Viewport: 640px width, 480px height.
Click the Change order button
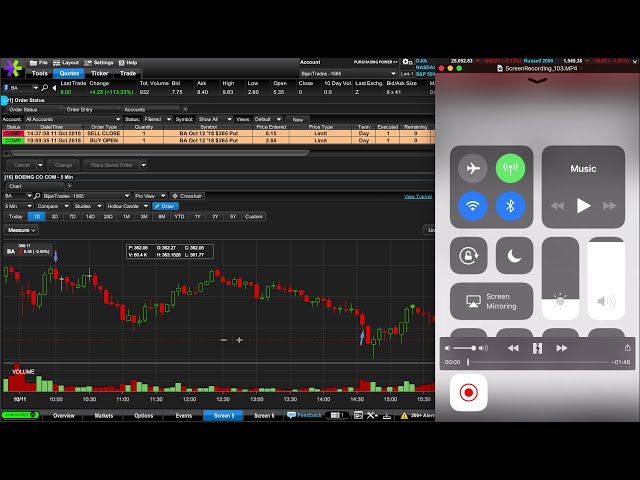63,165
